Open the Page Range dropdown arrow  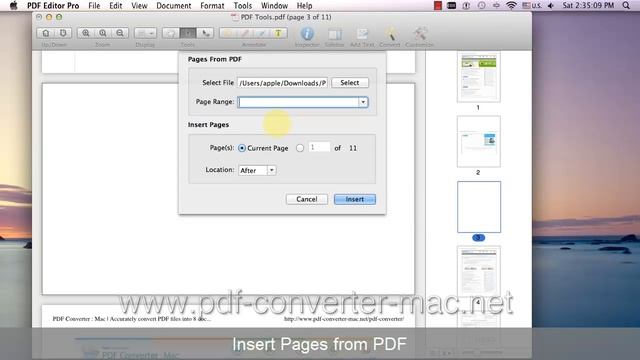coord(363,102)
